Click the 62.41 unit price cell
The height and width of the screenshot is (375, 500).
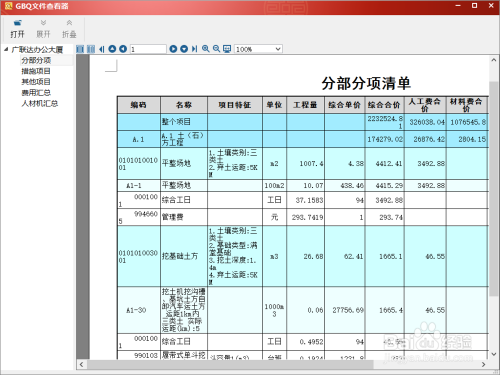(x=345, y=256)
